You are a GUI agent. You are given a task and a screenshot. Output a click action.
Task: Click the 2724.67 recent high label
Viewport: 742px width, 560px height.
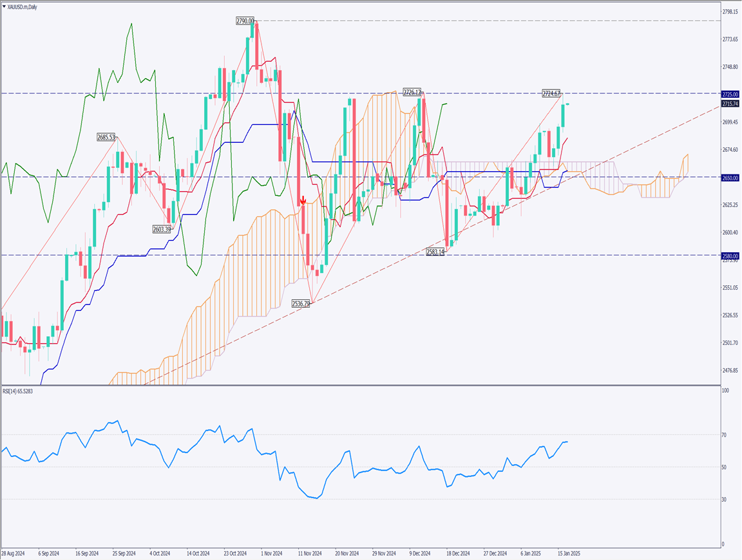pos(551,94)
